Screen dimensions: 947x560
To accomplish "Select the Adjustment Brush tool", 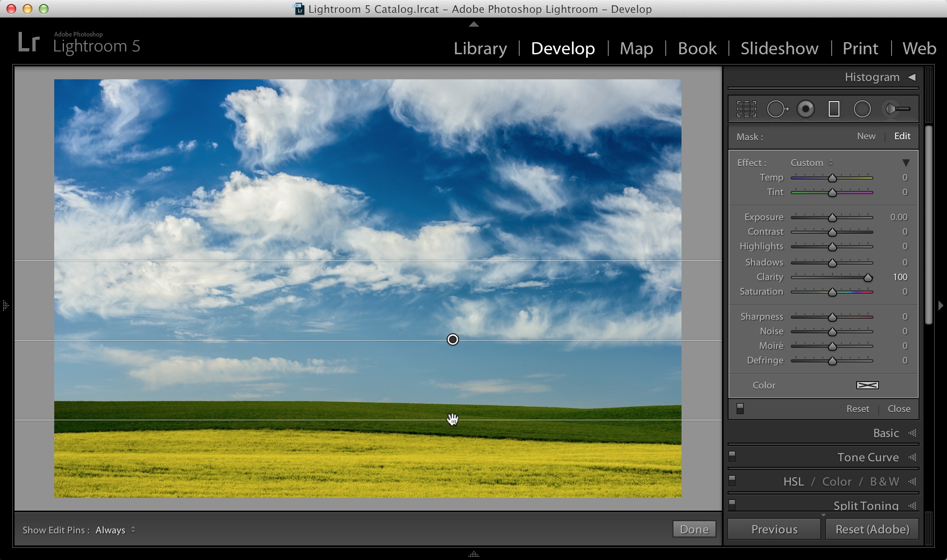I will (898, 109).
